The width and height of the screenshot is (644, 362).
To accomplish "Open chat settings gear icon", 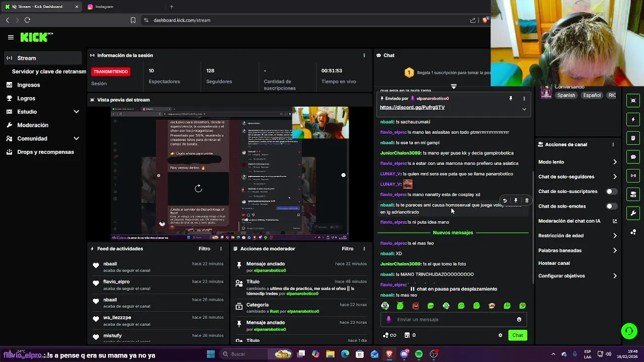I will click(x=500, y=335).
